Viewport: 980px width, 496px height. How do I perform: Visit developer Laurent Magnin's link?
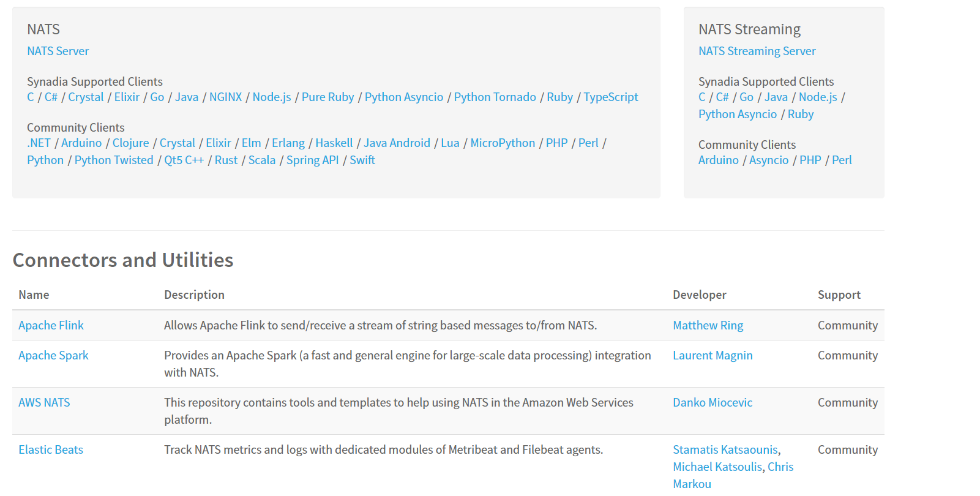(713, 356)
